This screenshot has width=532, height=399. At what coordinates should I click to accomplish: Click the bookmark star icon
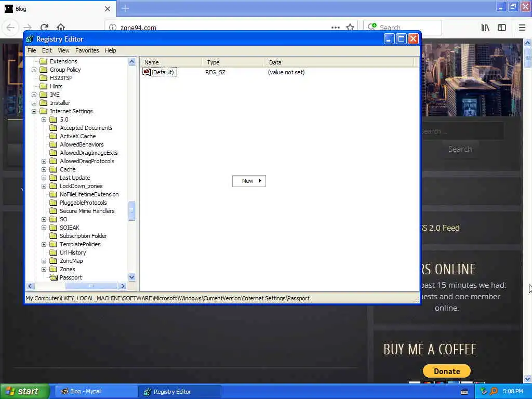coord(350,28)
